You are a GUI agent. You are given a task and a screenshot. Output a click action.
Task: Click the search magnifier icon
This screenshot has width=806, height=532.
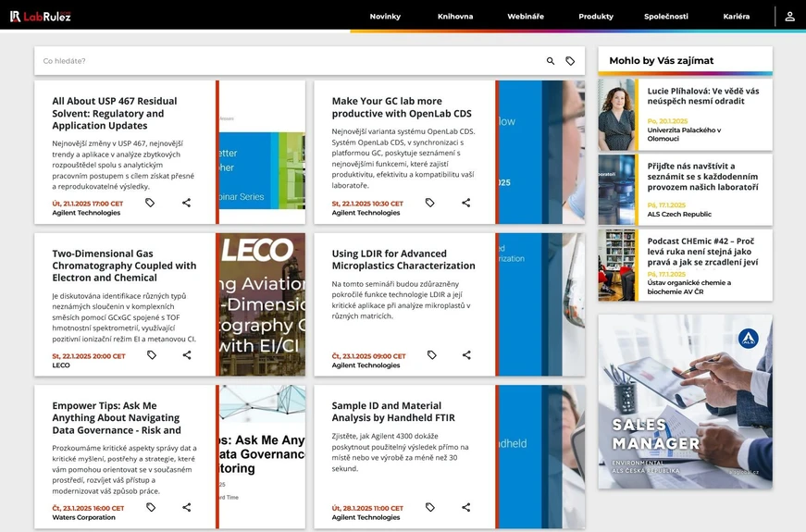click(x=551, y=61)
